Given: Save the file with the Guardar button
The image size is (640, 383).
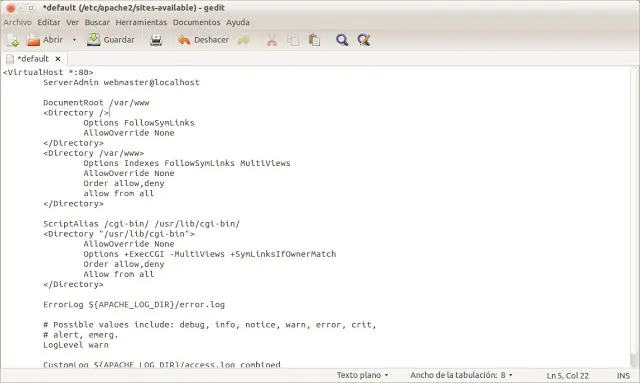Looking at the screenshot, I should [111, 40].
